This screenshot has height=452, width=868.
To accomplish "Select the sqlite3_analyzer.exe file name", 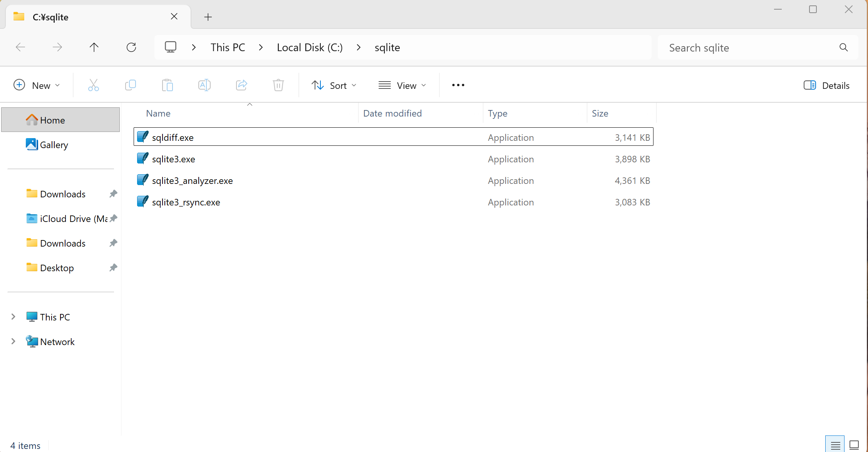I will point(193,180).
